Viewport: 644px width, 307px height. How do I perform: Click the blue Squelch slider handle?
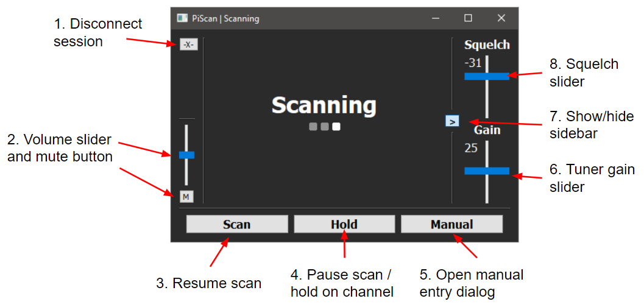tap(486, 76)
